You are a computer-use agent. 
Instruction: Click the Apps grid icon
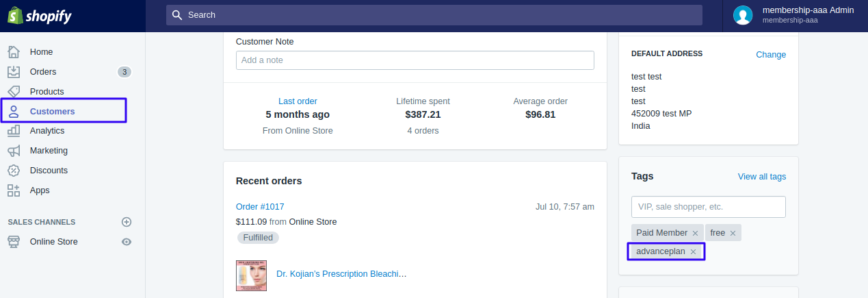click(x=14, y=190)
